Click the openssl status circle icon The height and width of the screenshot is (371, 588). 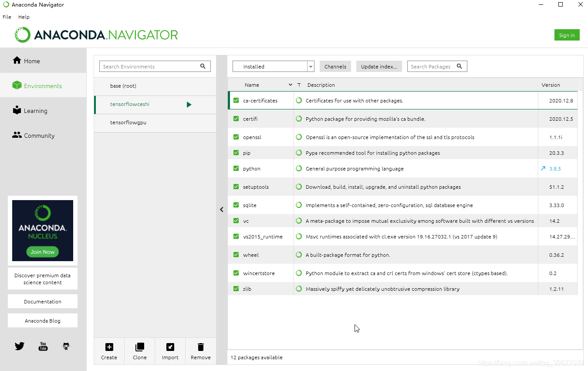299,137
